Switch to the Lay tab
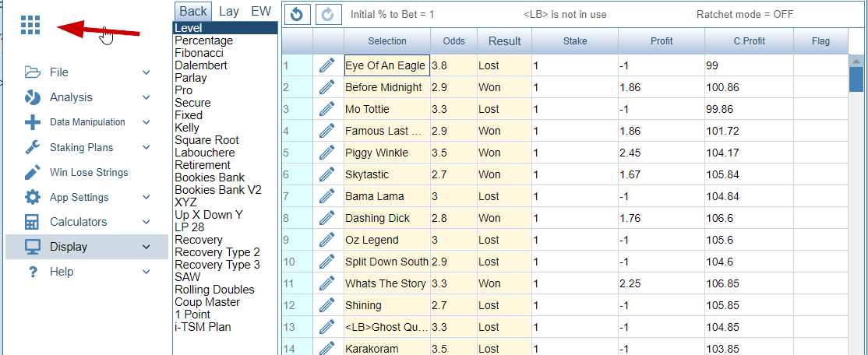 229,11
